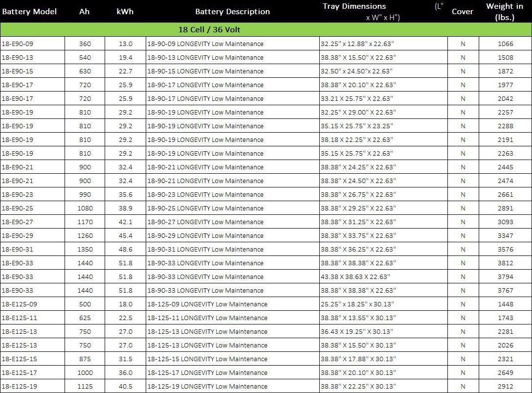This screenshot has height=393, width=532.
Task: Select description 18-90-15 LONGEVITY Low Maintenance
Action: click(x=205, y=71)
